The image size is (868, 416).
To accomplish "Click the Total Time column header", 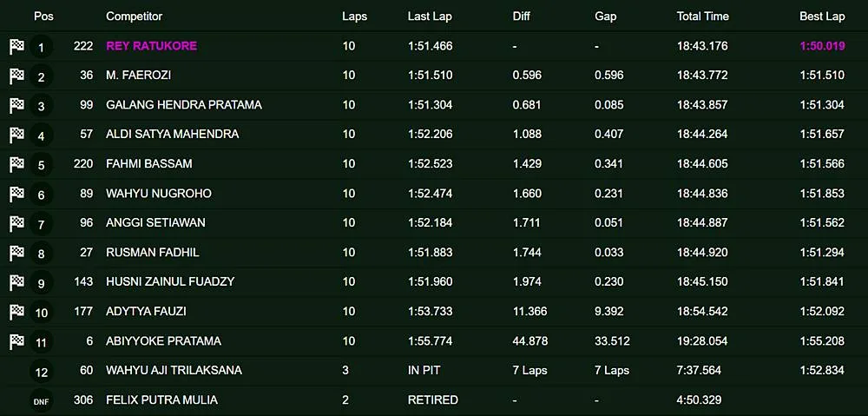I will (x=702, y=17).
